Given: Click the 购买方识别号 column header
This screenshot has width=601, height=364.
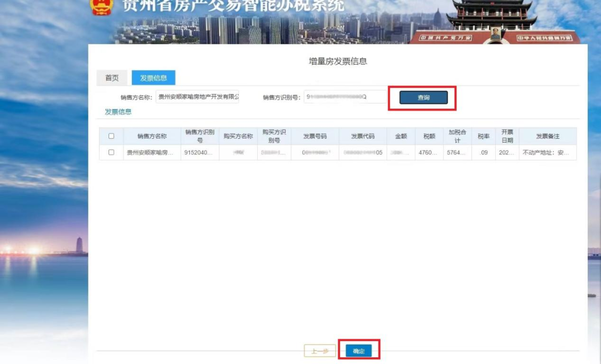Looking at the screenshot, I should pos(274,136).
